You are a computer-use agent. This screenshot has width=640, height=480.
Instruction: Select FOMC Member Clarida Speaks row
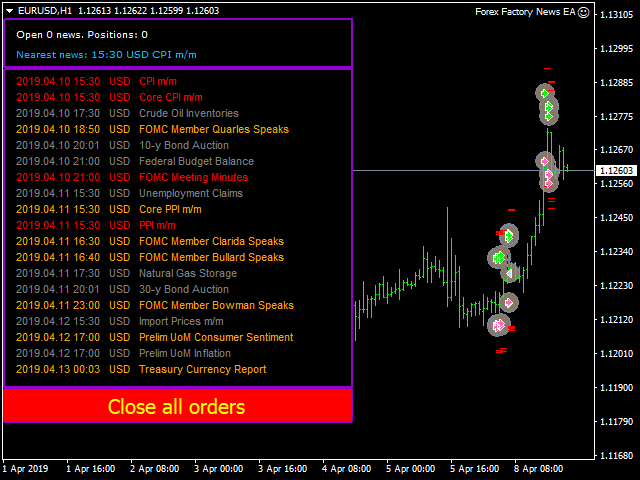150,241
